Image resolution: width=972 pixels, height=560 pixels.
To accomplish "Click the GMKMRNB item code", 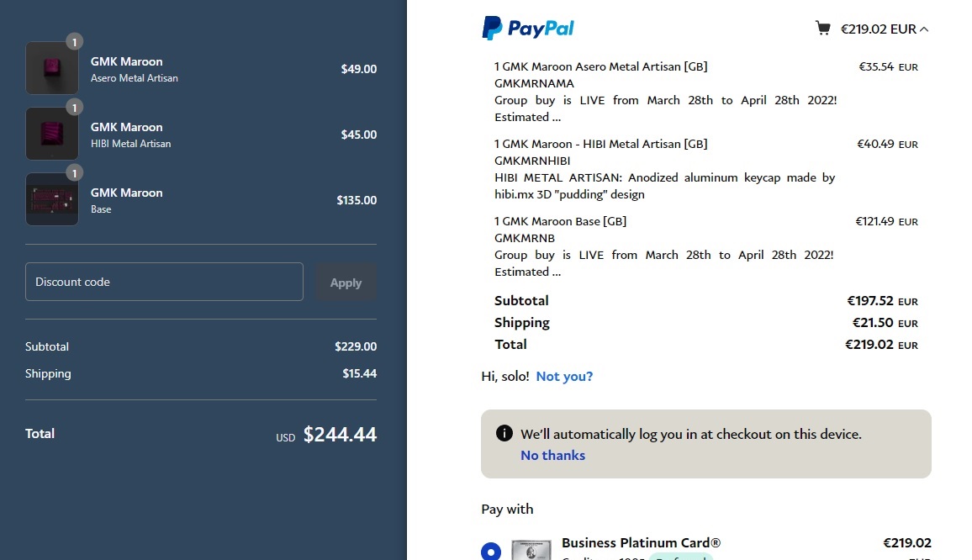I will pyautogui.click(x=525, y=238).
